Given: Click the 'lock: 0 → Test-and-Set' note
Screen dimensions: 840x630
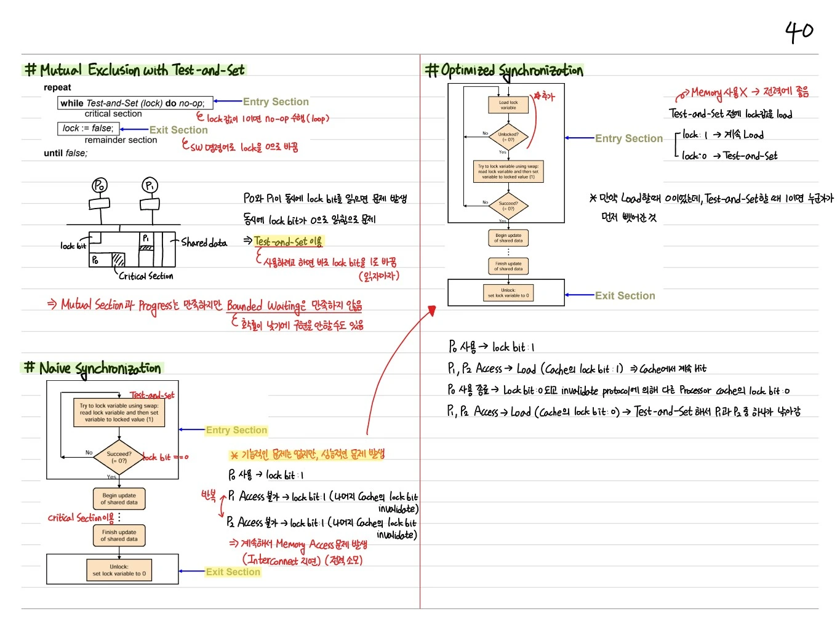Looking at the screenshot, I should point(729,156).
